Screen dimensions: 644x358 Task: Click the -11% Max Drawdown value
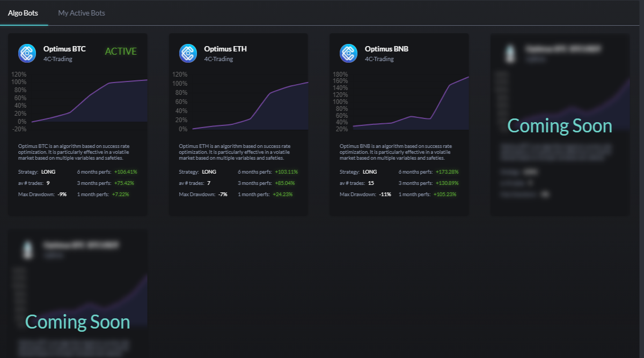coord(385,193)
